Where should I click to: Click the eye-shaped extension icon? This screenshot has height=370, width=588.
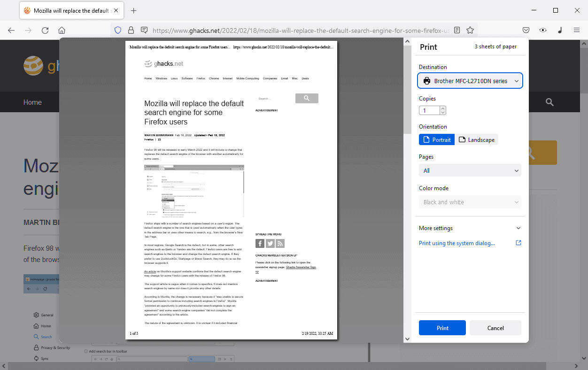click(x=543, y=30)
